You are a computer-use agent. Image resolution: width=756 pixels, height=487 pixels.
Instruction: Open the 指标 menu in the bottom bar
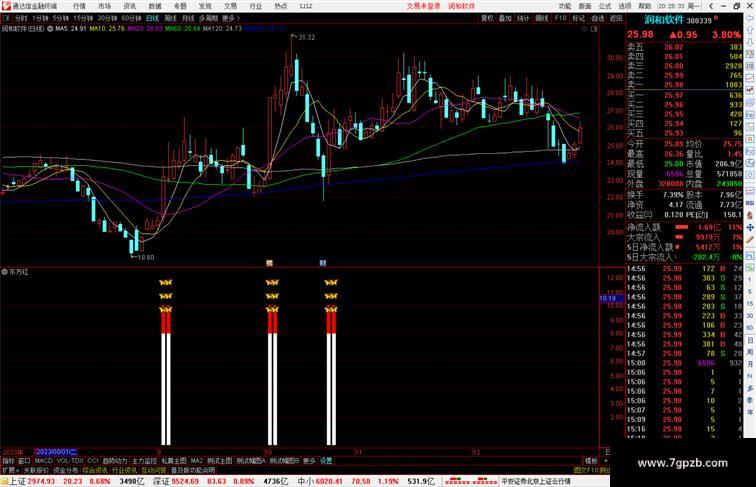pos(8,461)
